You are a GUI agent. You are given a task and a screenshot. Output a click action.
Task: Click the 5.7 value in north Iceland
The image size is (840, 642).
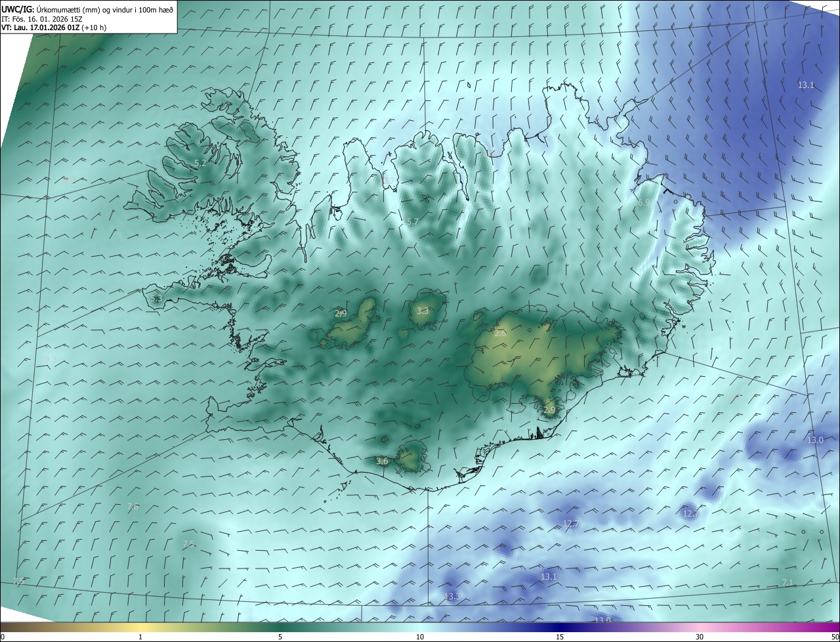click(412, 223)
